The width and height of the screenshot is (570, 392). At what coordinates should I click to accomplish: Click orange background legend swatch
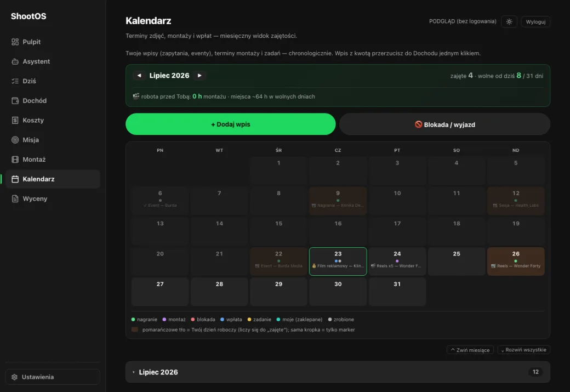pos(134,329)
